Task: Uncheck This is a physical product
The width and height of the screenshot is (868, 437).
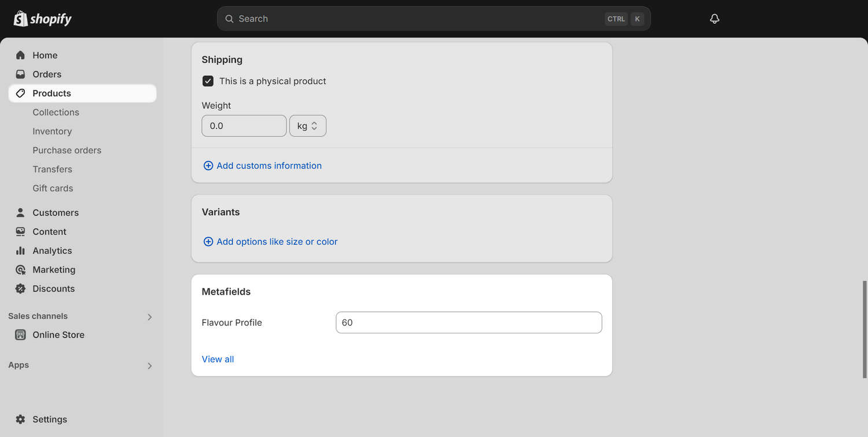Action: 208,81
